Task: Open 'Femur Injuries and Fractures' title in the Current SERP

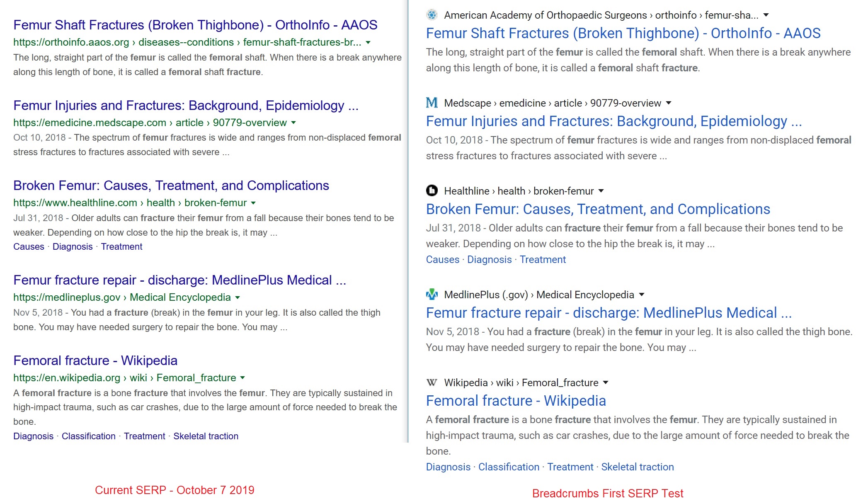Action: coord(186,105)
